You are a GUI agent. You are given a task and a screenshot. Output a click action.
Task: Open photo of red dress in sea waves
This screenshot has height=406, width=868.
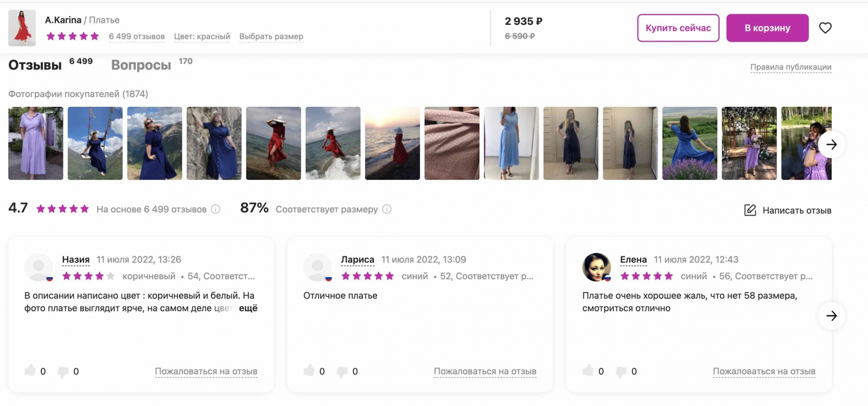pos(333,143)
